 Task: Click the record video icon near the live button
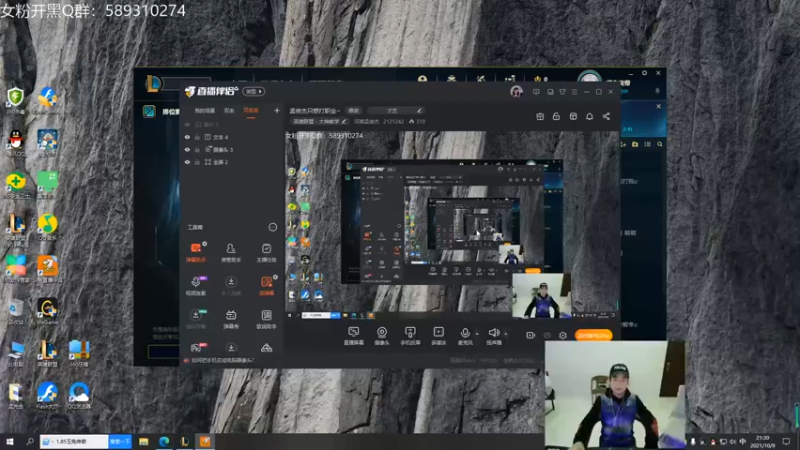[x=531, y=335]
